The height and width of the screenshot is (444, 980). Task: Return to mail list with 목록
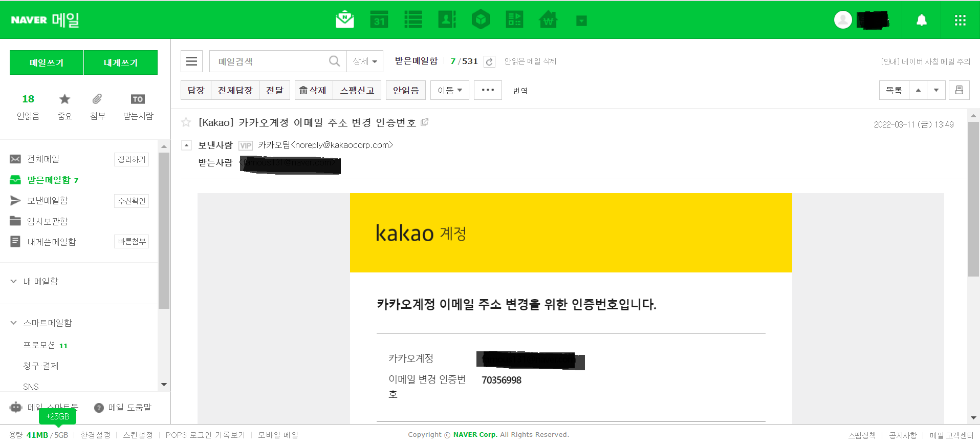click(x=894, y=90)
